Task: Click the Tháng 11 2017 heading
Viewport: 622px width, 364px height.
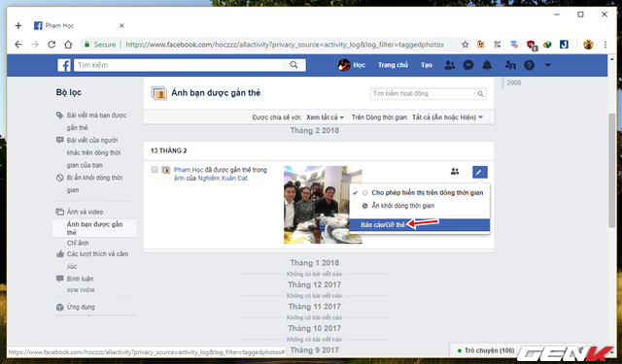Action: tap(315, 307)
